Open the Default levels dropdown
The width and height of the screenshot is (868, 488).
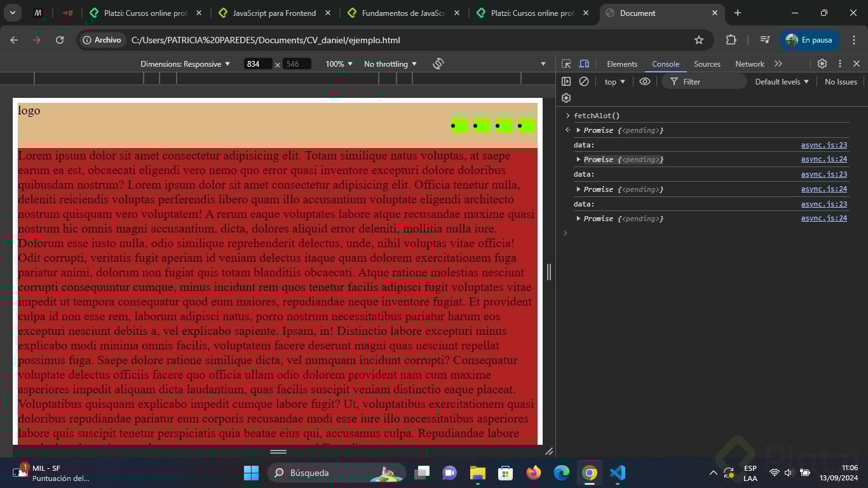click(x=782, y=81)
